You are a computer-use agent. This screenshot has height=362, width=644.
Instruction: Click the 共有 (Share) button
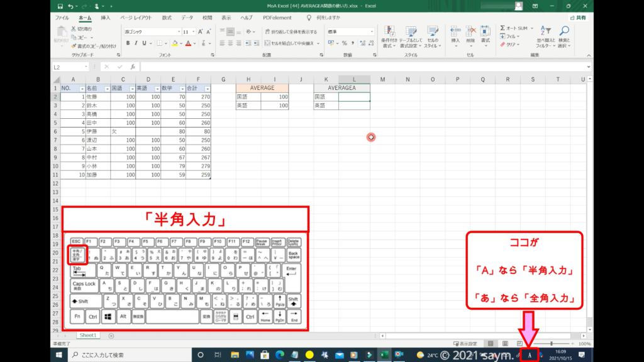point(577,18)
